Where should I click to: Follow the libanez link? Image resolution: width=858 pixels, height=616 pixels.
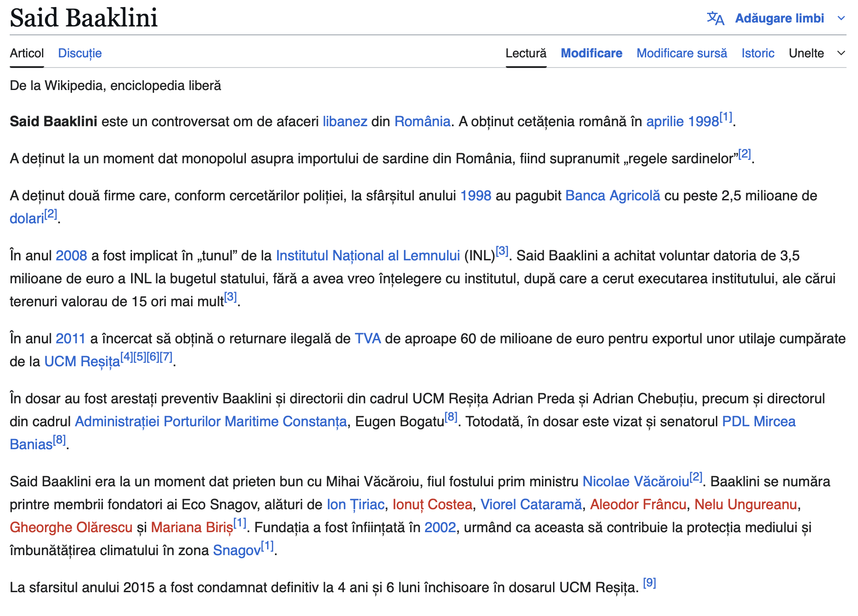pyautogui.click(x=345, y=121)
